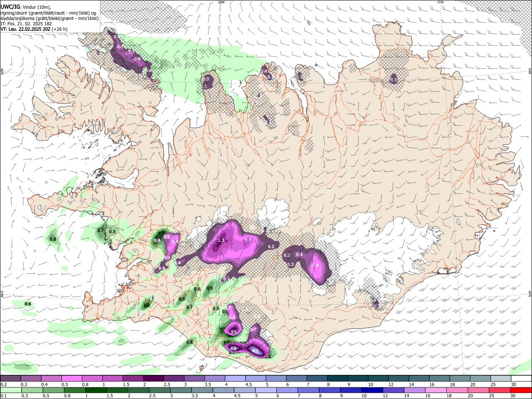
Task: Select the pale green 0.1 rain legend swatch
Action: [11, 390]
